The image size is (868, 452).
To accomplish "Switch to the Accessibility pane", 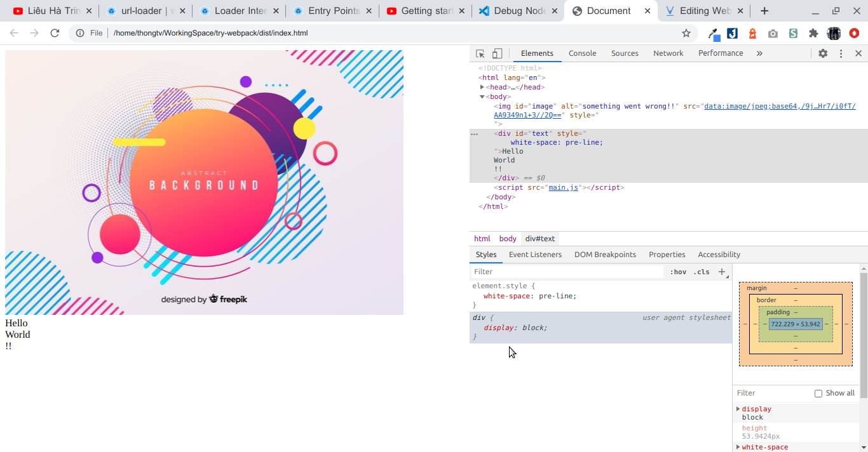I will [x=719, y=255].
